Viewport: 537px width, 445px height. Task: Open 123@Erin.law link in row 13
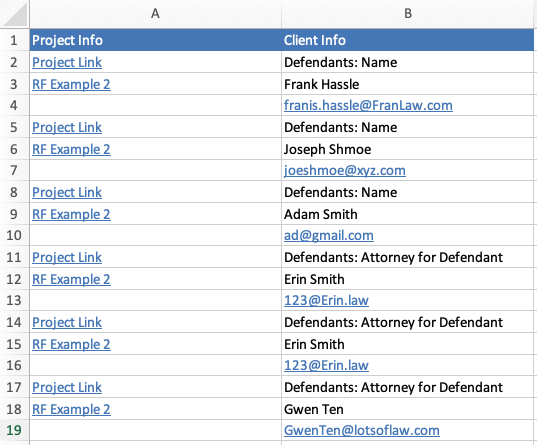pyautogui.click(x=326, y=300)
